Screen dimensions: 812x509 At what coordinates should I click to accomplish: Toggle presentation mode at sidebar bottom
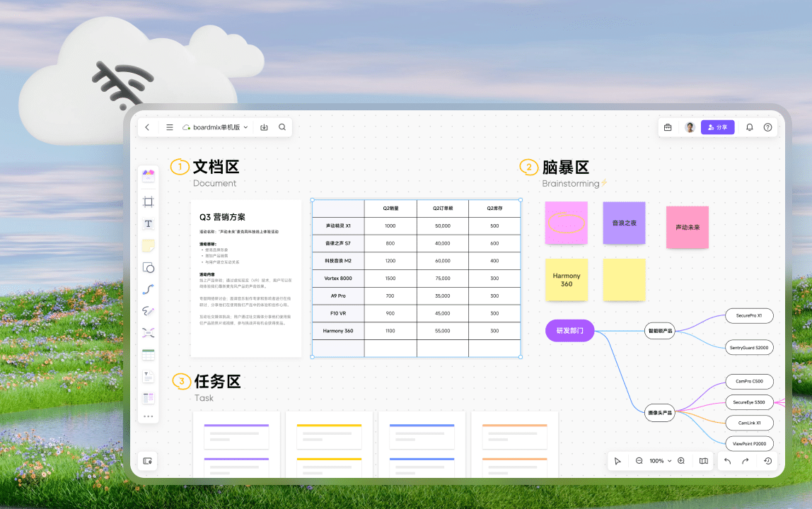pyautogui.click(x=148, y=461)
